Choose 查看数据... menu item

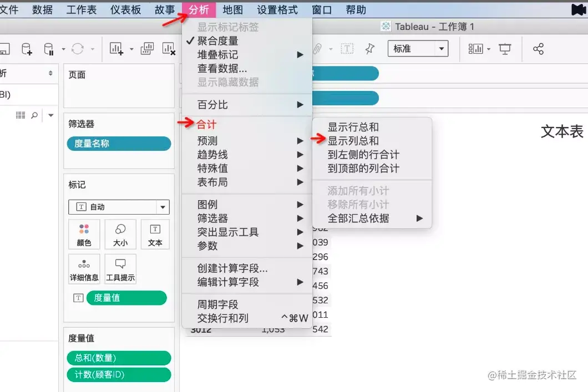pyautogui.click(x=247, y=69)
